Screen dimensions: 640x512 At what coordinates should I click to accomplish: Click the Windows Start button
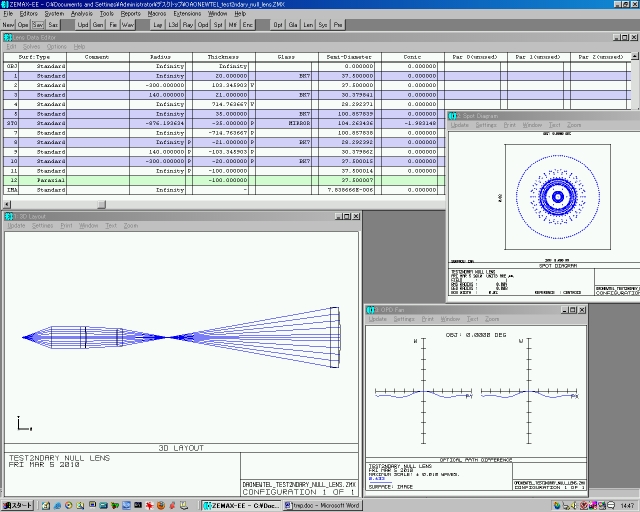click(x=18, y=505)
